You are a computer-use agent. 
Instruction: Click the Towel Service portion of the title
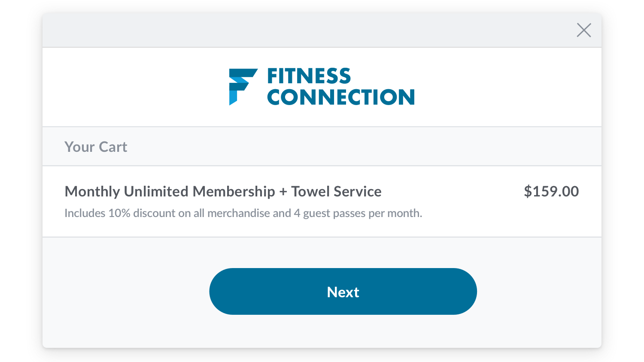336,191
